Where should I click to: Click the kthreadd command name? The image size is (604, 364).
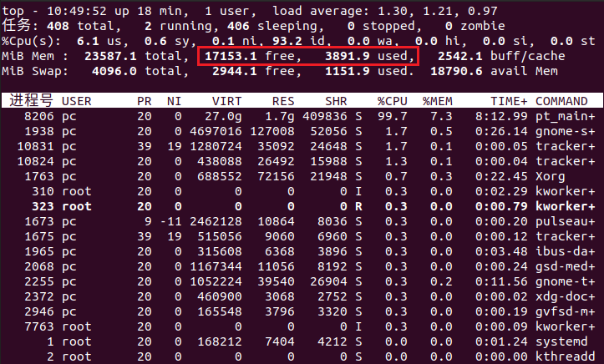pos(565,356)
